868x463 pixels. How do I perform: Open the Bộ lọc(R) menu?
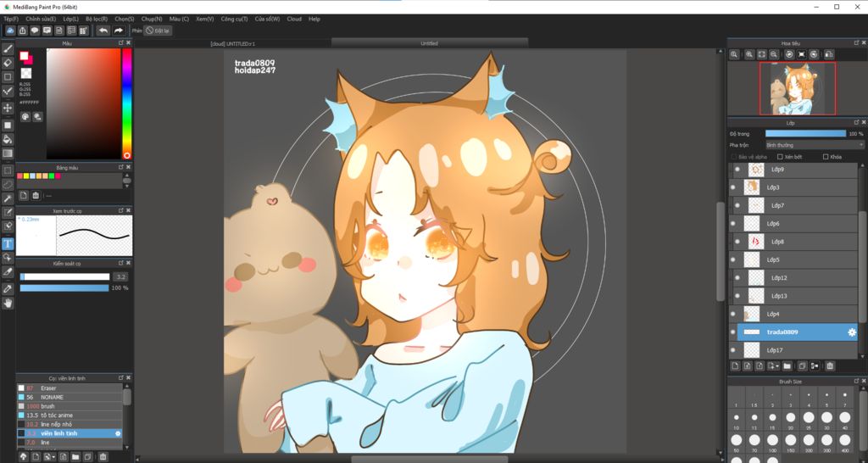tap(97, 19)
